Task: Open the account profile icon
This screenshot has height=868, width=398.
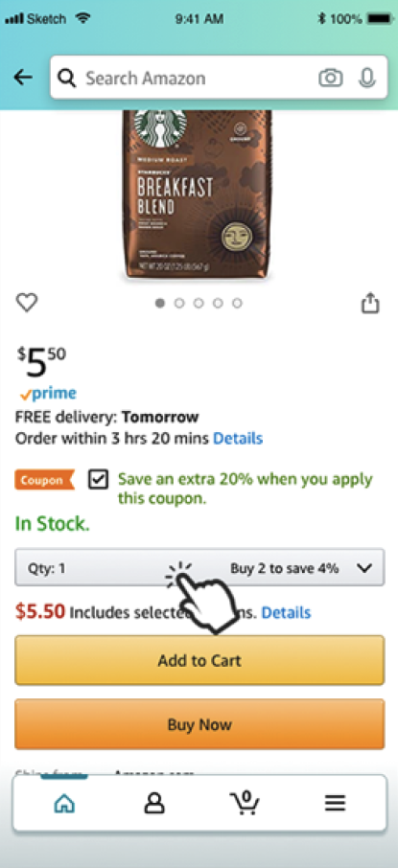Action: (x=154, y=803)
